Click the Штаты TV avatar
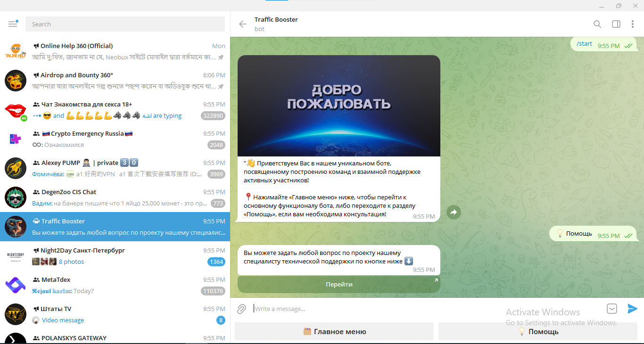Screen dimensions: 644x344 coord(16,314)
